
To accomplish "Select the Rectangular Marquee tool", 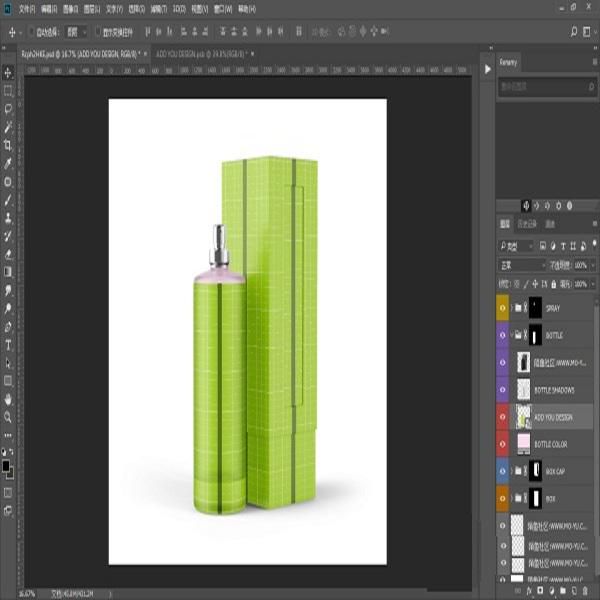I will [x=8, y=91].
